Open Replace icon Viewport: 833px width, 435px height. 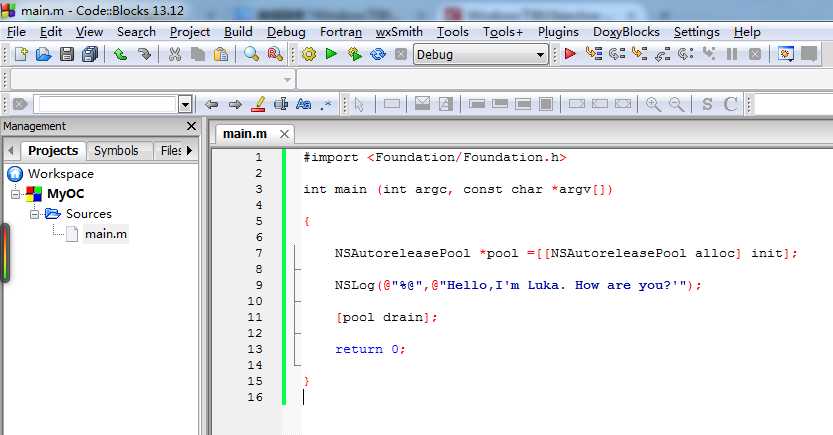(275, 54)
